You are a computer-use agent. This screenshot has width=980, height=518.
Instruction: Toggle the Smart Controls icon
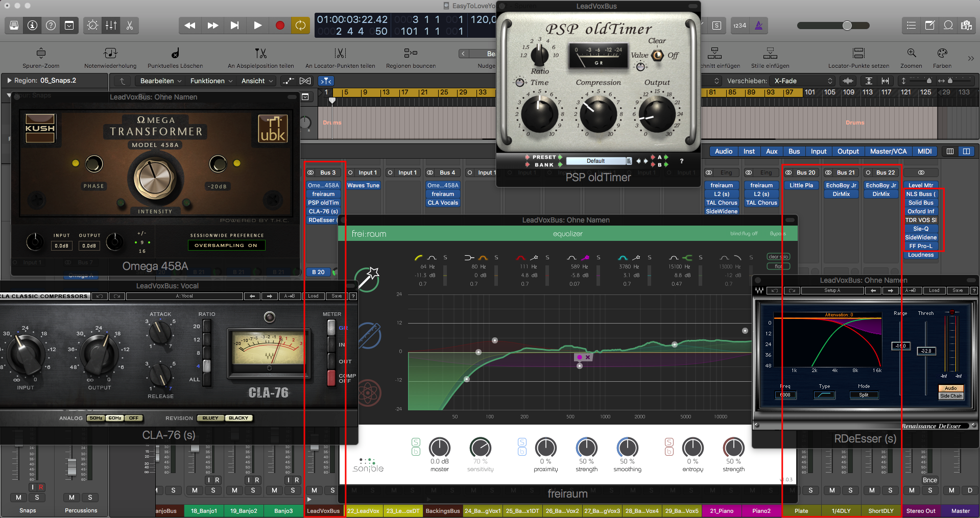[x=69, y=26]
